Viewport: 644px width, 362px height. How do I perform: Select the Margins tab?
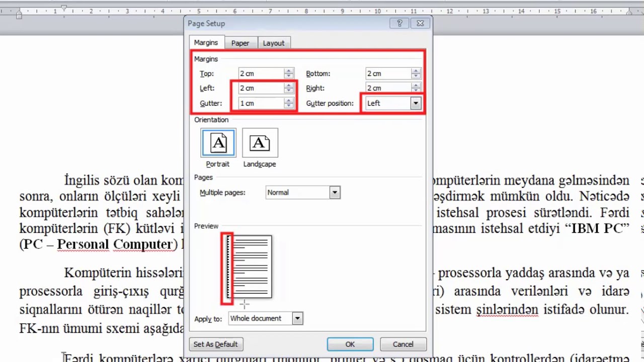point(206,43)
